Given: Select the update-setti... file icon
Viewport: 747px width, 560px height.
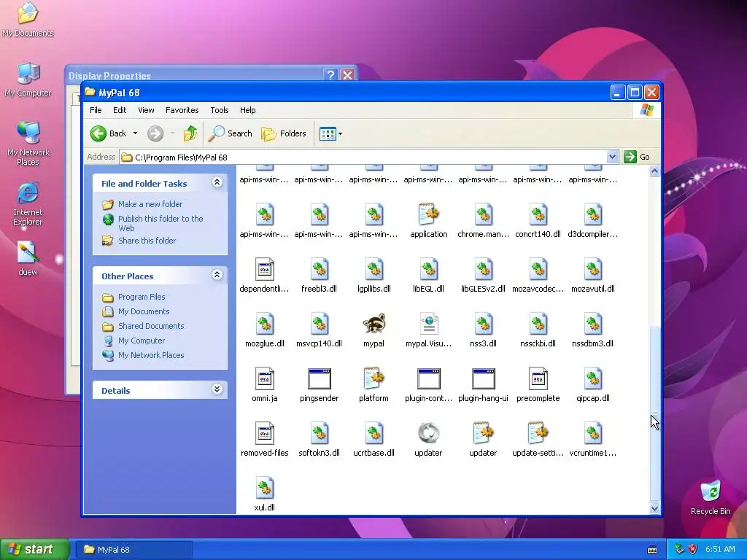Looking at the screenshot, I should click(x=538, y=434).
